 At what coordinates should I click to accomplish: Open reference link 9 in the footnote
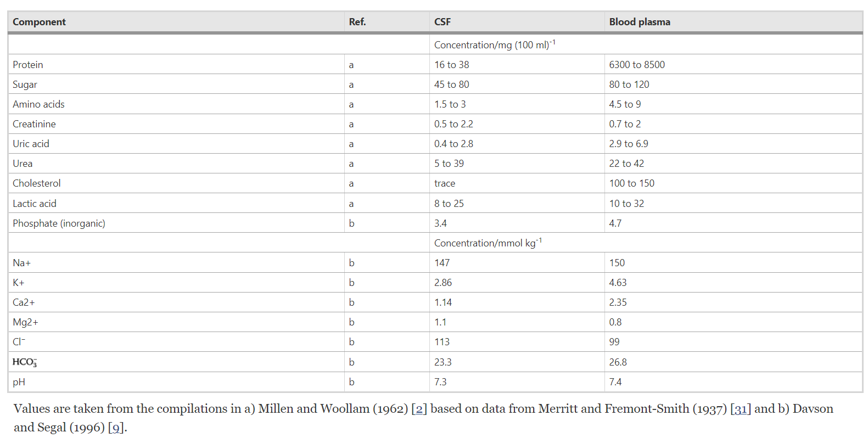(116, 428)
